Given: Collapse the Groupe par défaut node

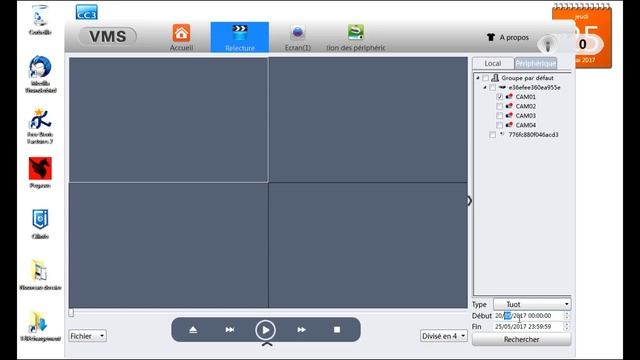Looking at the screenshot, I should [478, 78].
